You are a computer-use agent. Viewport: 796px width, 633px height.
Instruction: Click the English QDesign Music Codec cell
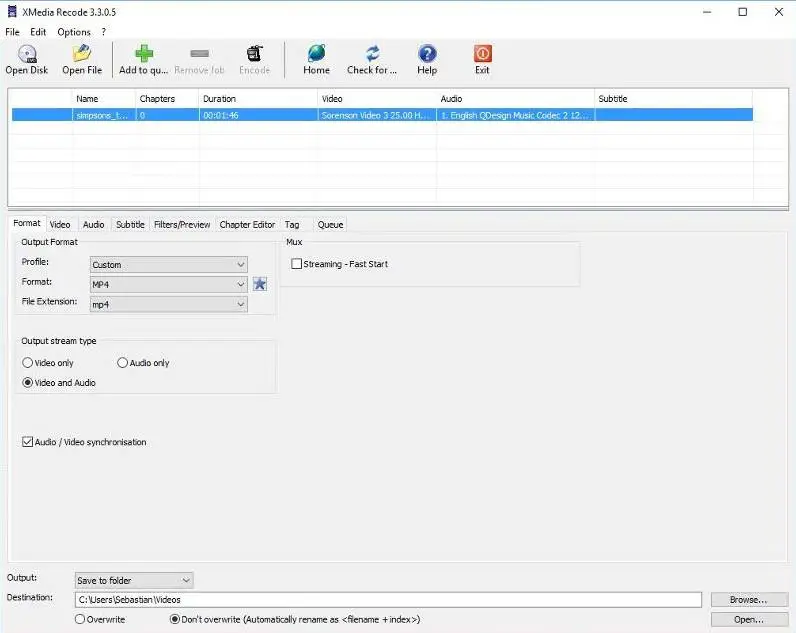coord(515,115)
